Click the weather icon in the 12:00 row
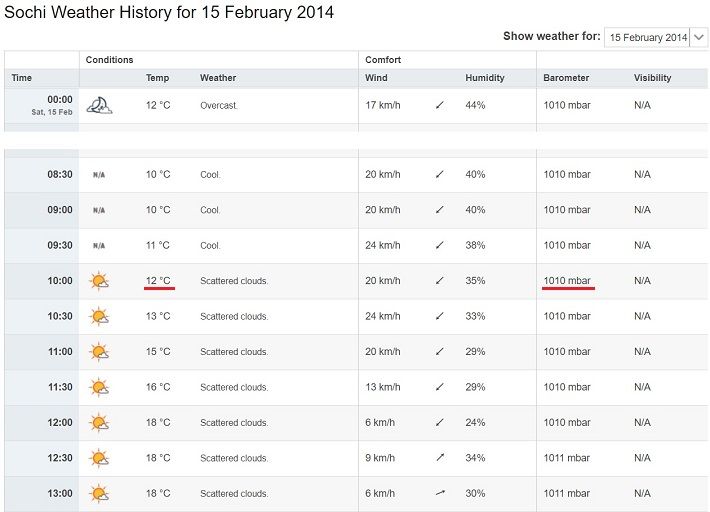The height and width of the screenshot is (512, 710). pos(99,423)
